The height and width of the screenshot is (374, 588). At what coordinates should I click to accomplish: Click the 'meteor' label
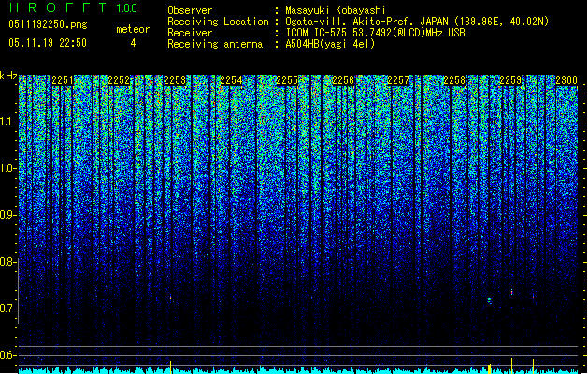click(133, 29)
